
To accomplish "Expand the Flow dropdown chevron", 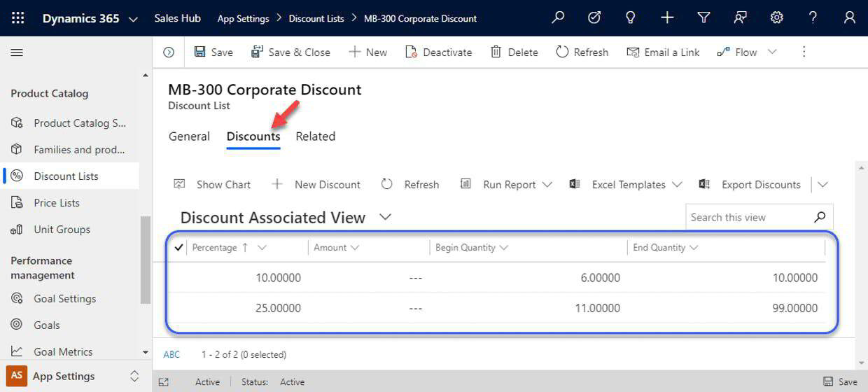I will [x=772, y=52].
